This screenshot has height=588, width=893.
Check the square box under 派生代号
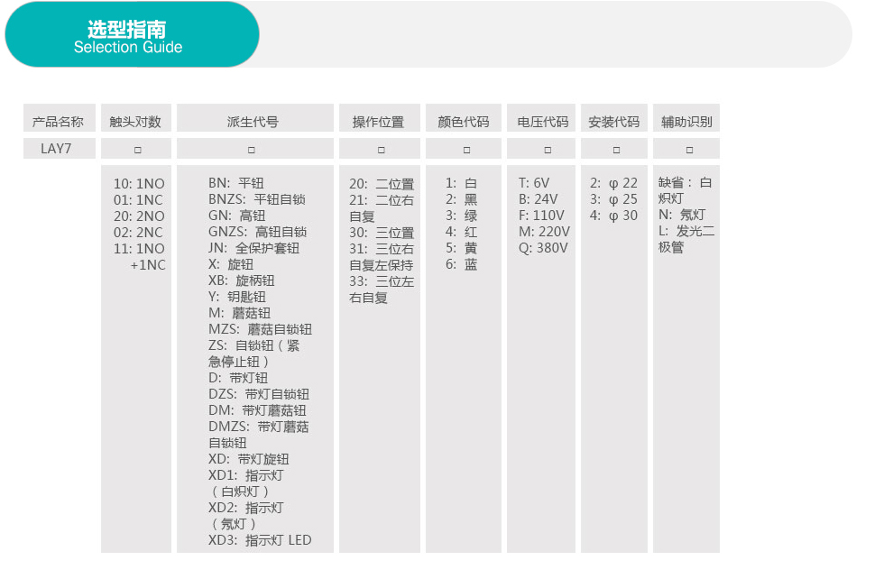click(252, 150)
